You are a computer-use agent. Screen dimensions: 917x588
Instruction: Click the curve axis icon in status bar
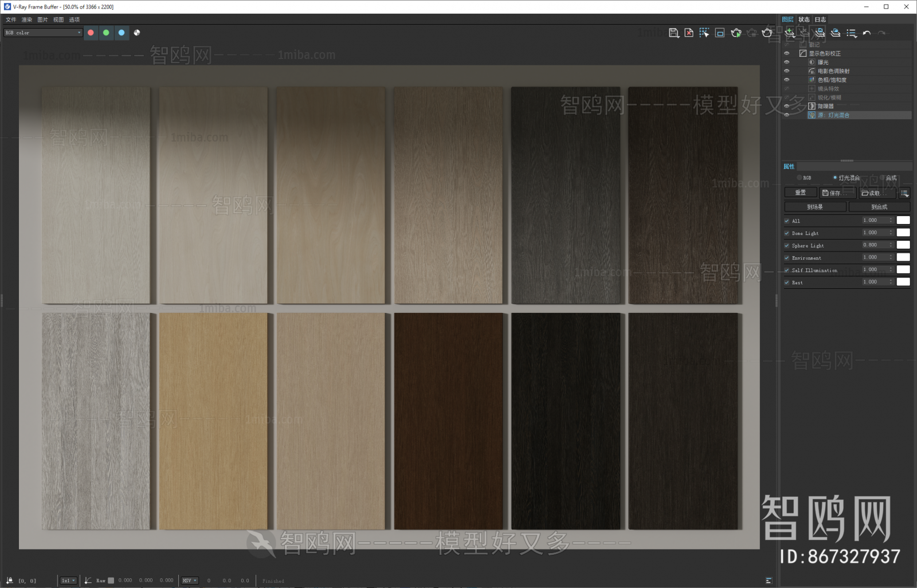88,581
